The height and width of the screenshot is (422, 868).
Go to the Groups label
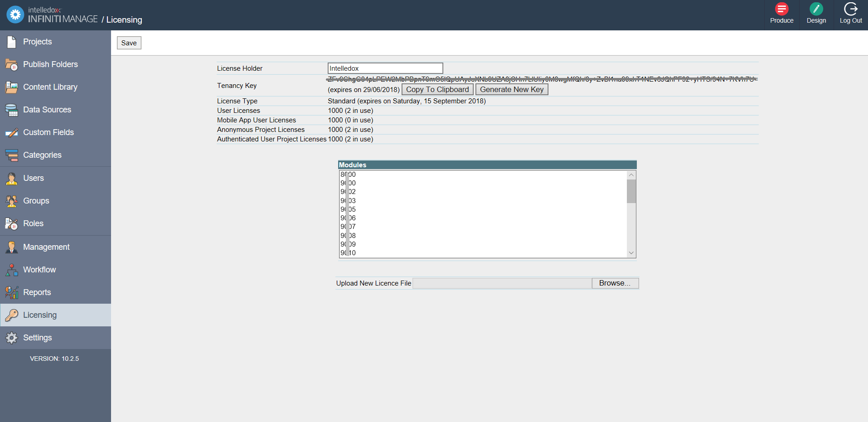point(36,201)
